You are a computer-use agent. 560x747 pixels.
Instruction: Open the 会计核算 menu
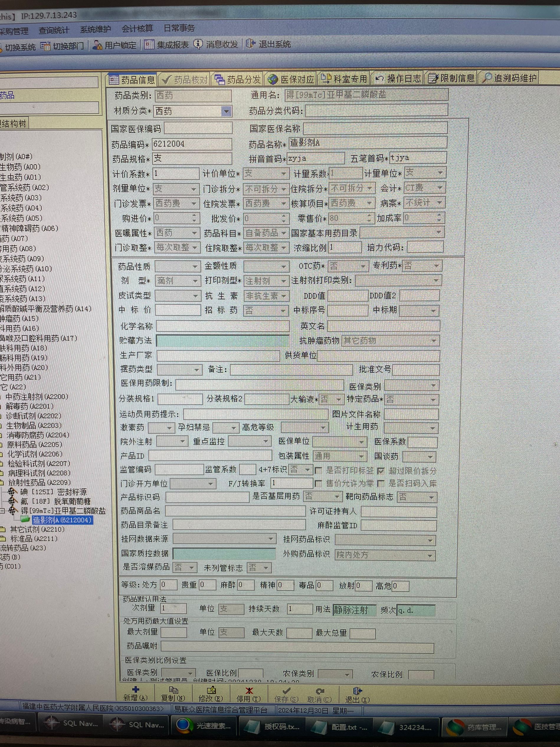(x=137, y=29)
